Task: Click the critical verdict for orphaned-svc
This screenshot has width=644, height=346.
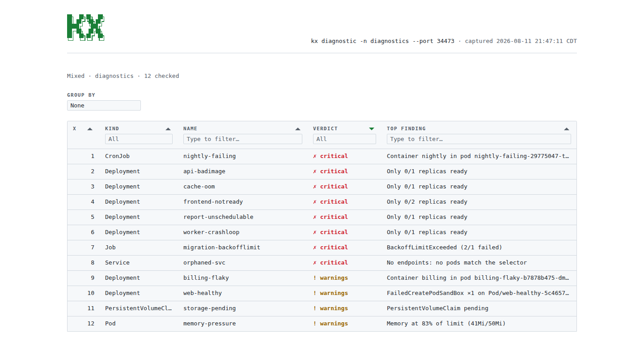Action: [330, 263]
